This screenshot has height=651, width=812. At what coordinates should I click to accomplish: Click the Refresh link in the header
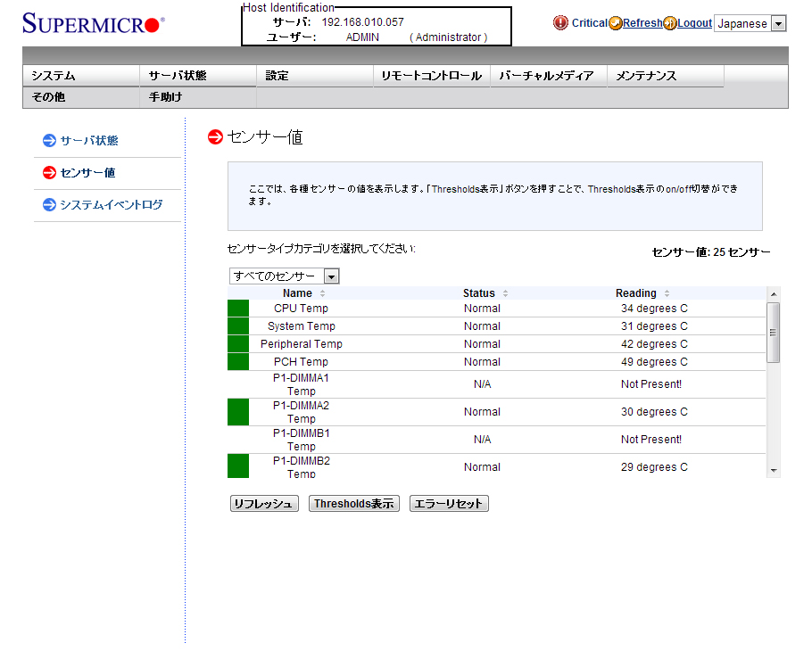point(642,23)
